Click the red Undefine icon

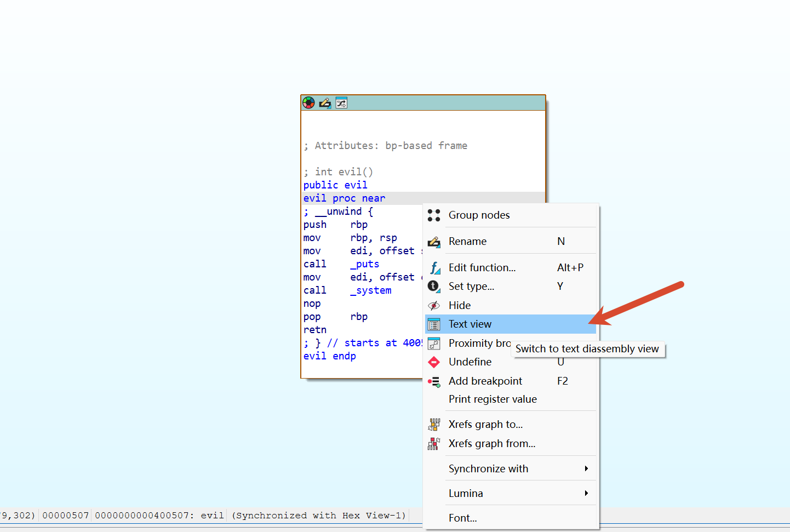coord(434,362)
